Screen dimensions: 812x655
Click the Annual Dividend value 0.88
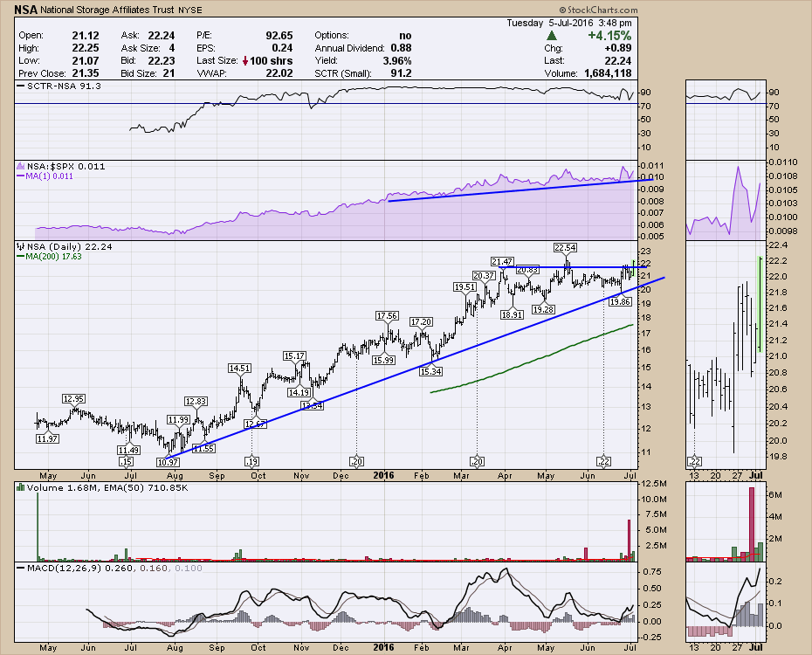(402, 48)
